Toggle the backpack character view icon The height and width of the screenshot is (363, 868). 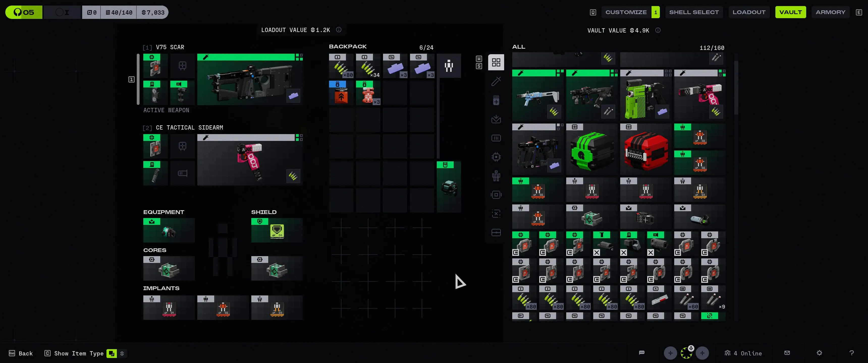point(448,66)
